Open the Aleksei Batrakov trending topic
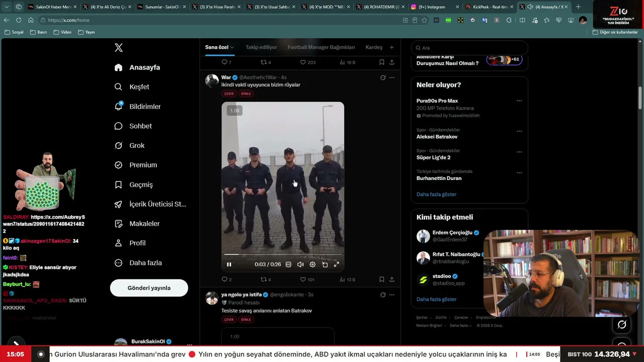This screenshot has width=644, height=362. [437, 137]
